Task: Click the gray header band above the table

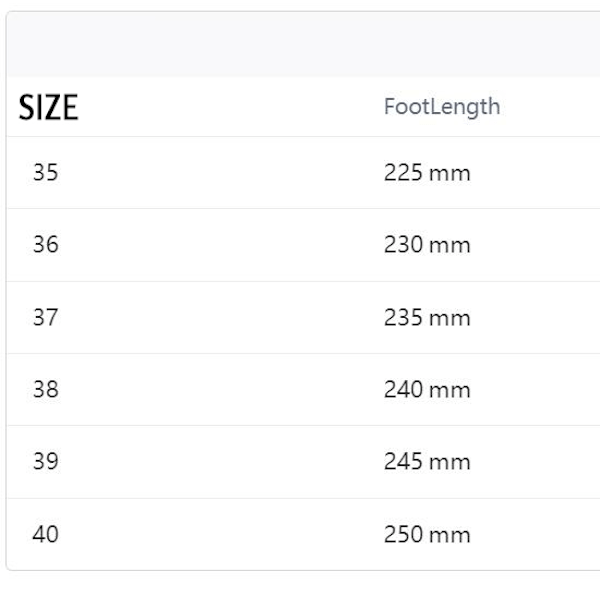Action: [x=303, y=44]
